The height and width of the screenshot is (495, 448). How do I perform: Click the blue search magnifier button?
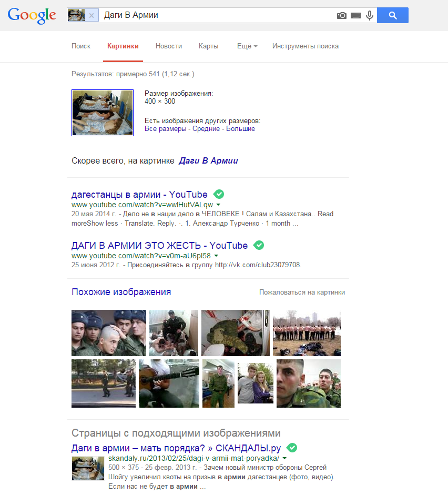[x=393, y=15]
